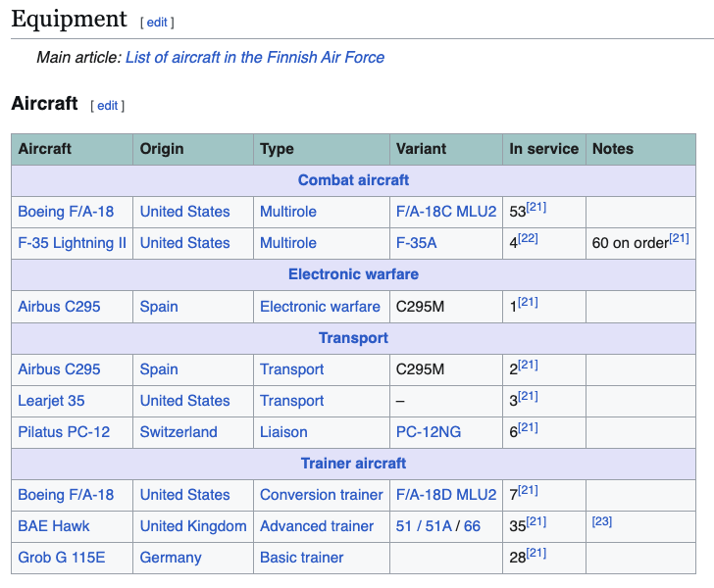Viewport: 714px width, 588px height.
Task: Click the In service column header
Action: pyautogui.click(x=543, y=149)
